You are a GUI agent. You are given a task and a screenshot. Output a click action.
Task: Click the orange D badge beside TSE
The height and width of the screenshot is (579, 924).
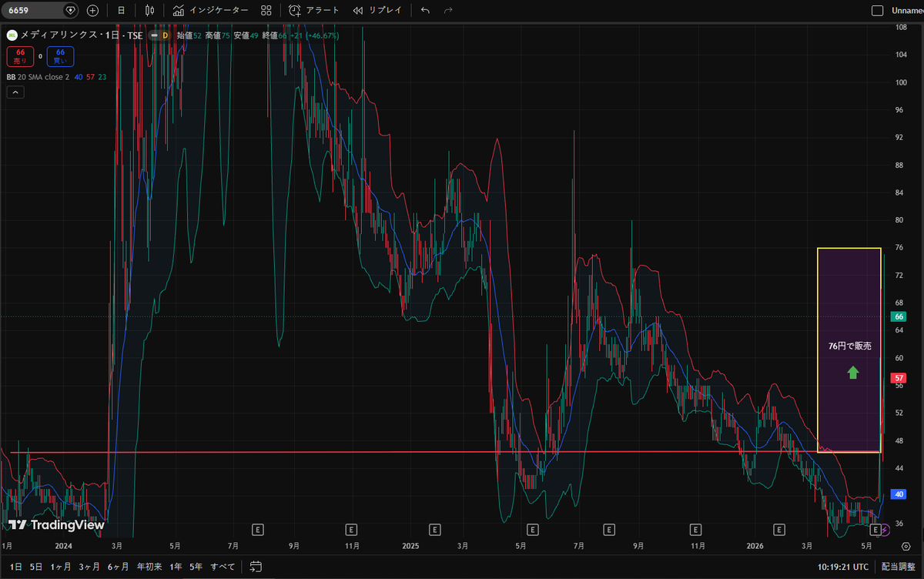click(165, 35)
